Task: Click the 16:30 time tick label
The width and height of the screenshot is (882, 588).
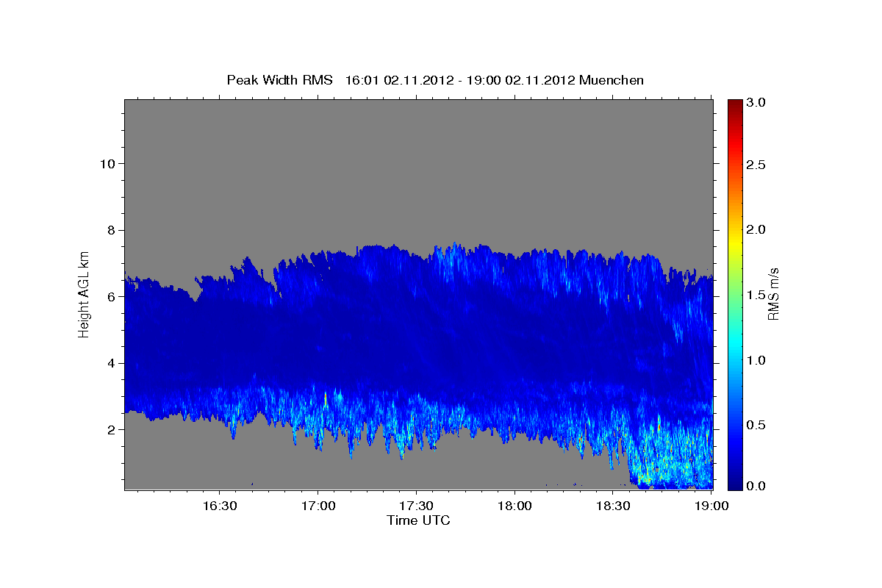Action: [x=220, y=506]
